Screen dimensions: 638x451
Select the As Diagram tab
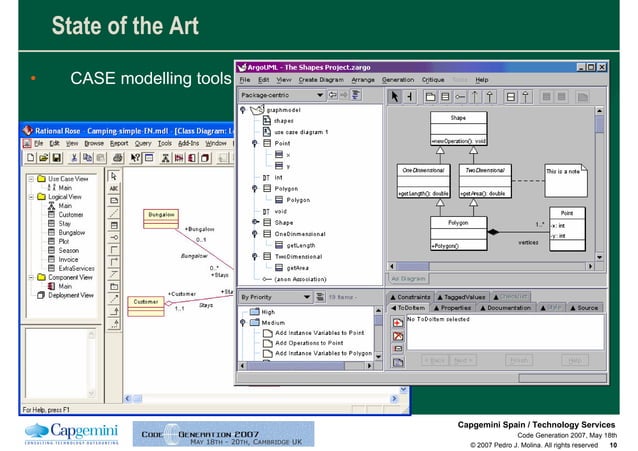point(408,279)
